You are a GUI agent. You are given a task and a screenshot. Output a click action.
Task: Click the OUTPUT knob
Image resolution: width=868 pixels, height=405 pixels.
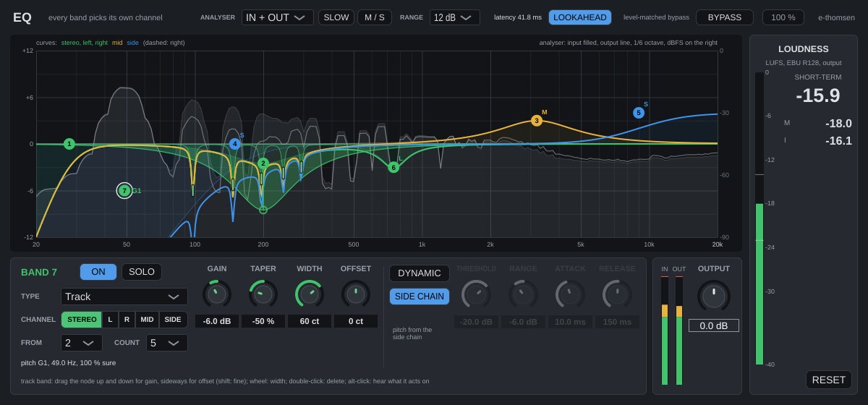[x=714, y=295]
